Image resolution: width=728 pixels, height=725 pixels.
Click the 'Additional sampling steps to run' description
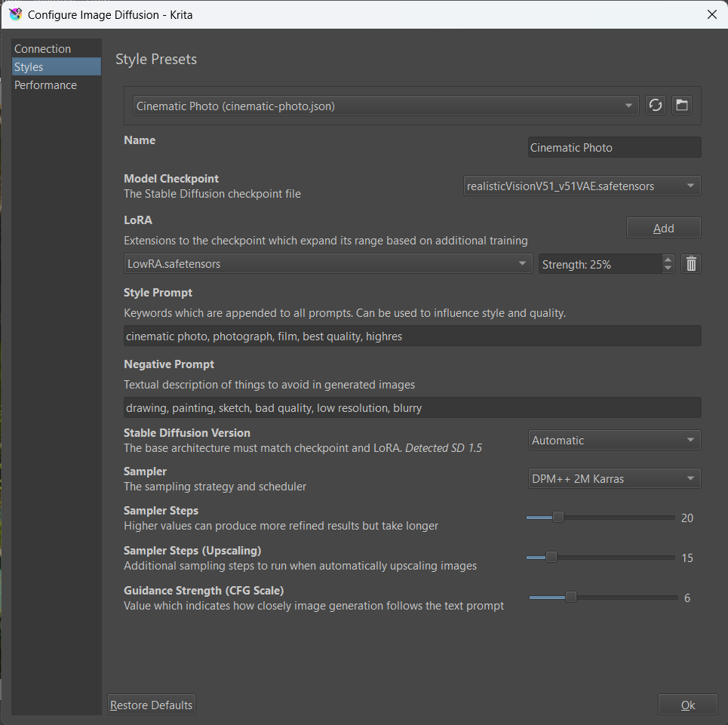[300, 565]
